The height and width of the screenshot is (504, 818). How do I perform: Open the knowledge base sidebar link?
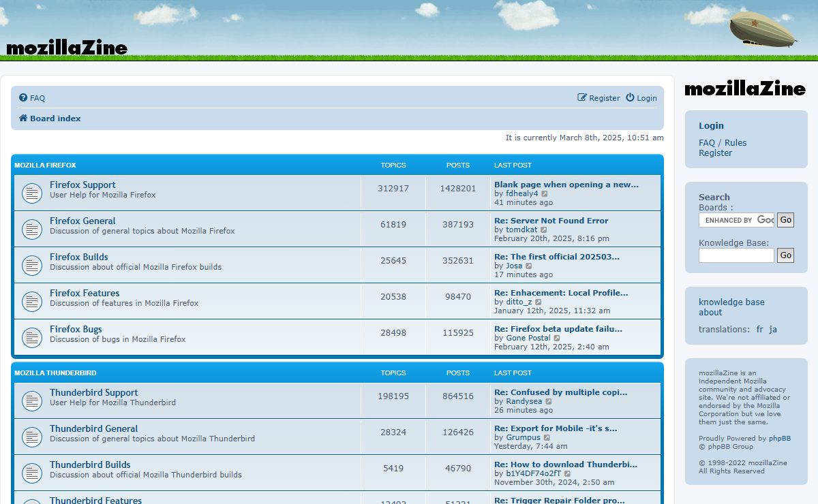coord(731,302)
